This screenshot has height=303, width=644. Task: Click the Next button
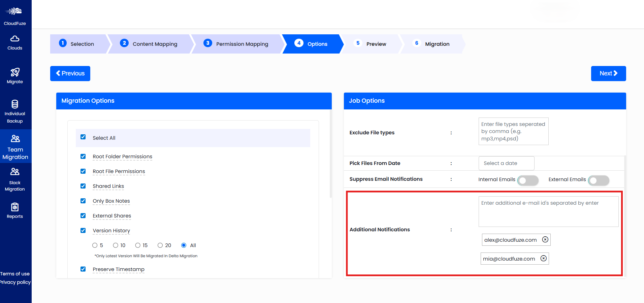(608, 73)
